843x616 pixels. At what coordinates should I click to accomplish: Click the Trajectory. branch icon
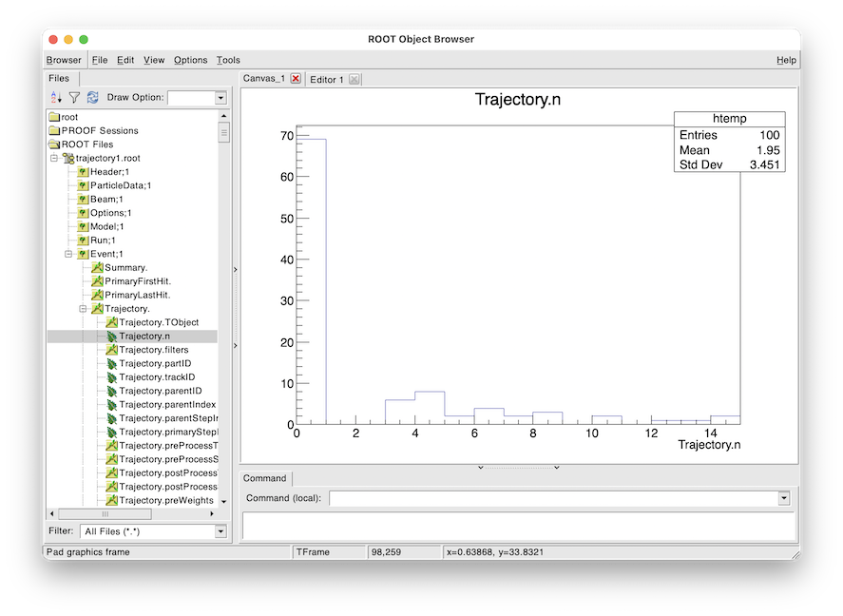pos(97,309)
